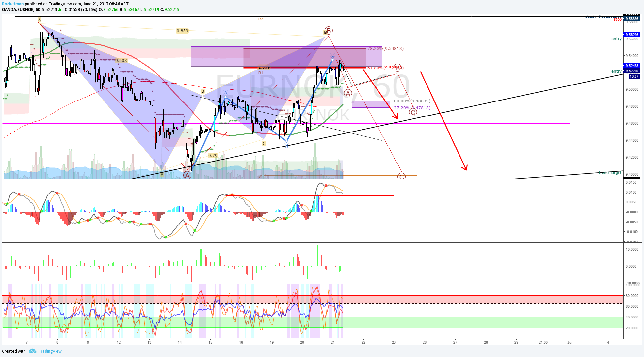Click the blue circled A wave marker
Image resolution: width=644 pixels, height=357 pixels.
click(x=225, y=93)
